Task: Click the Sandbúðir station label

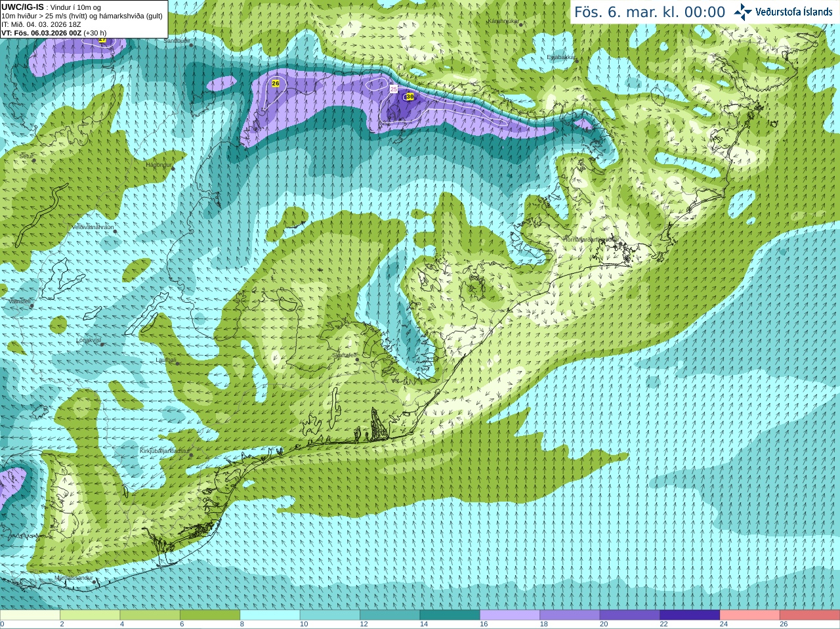Action: (x=177, y=41)
